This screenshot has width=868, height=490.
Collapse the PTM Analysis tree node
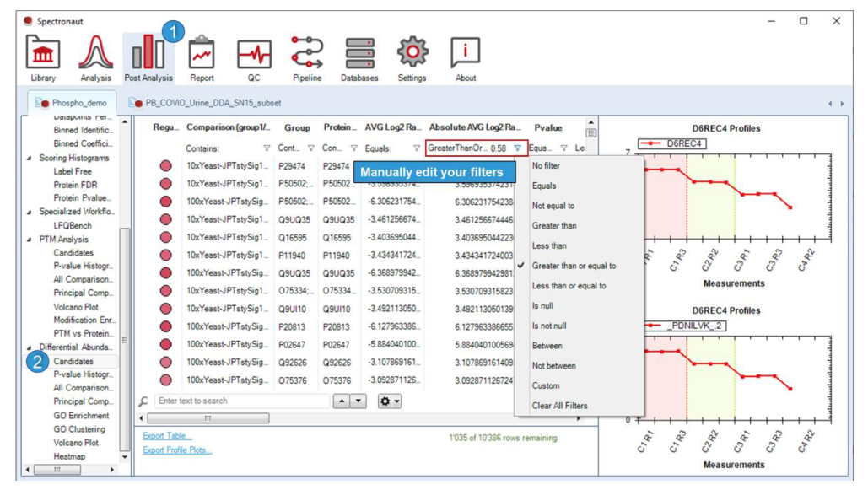pyautogui.click(x=30, y=240)
